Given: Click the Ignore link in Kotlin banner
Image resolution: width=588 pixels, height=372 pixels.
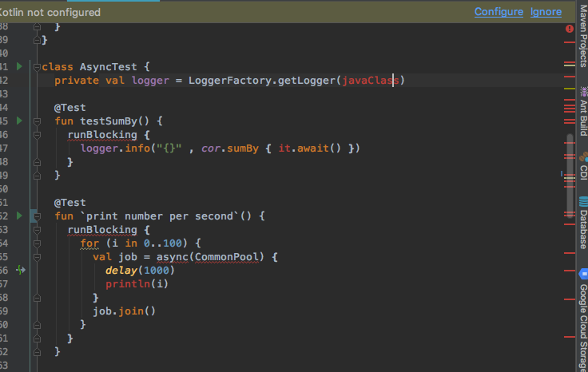Looking at the screenshot, I should (546, 12).
